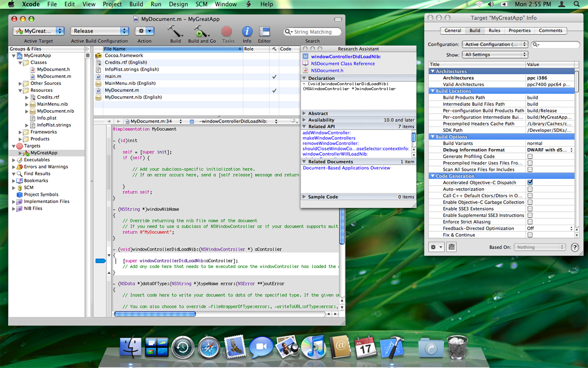Click addWindowController: related API link
This screenshot has height=368, width=588.
point(327,133)
